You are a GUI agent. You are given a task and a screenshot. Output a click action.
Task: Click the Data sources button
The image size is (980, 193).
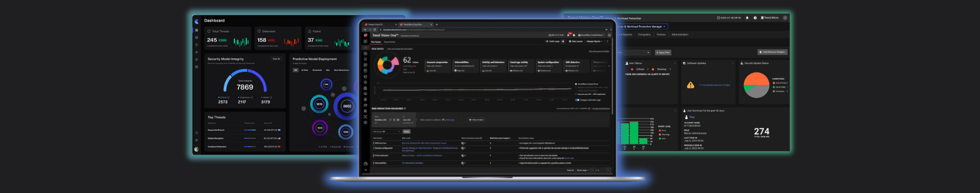click(576, 41)
